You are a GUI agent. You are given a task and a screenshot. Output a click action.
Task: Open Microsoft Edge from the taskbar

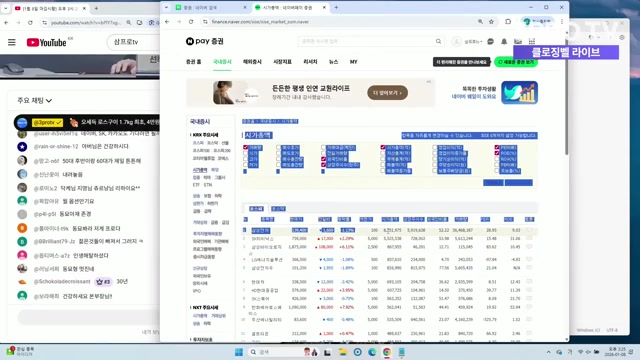point(372,352)
